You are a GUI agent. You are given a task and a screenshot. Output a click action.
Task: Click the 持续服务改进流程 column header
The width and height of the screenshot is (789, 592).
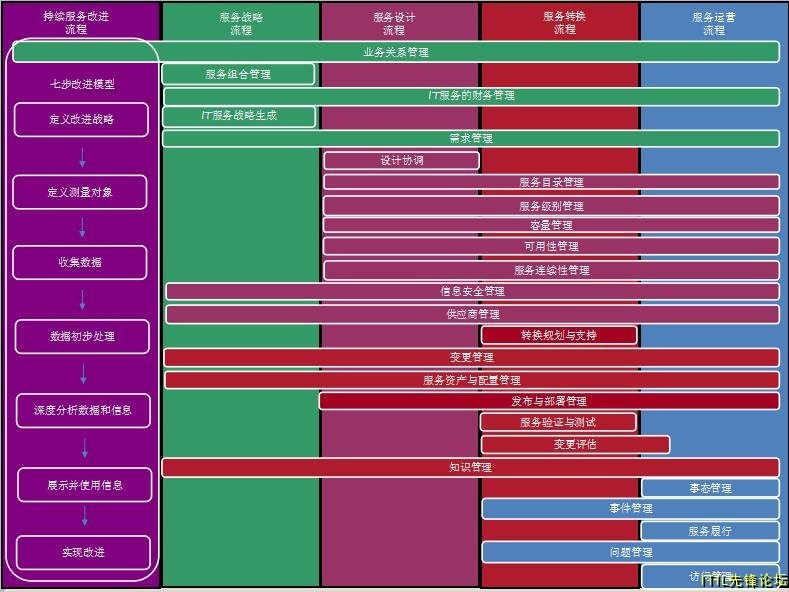76,23
